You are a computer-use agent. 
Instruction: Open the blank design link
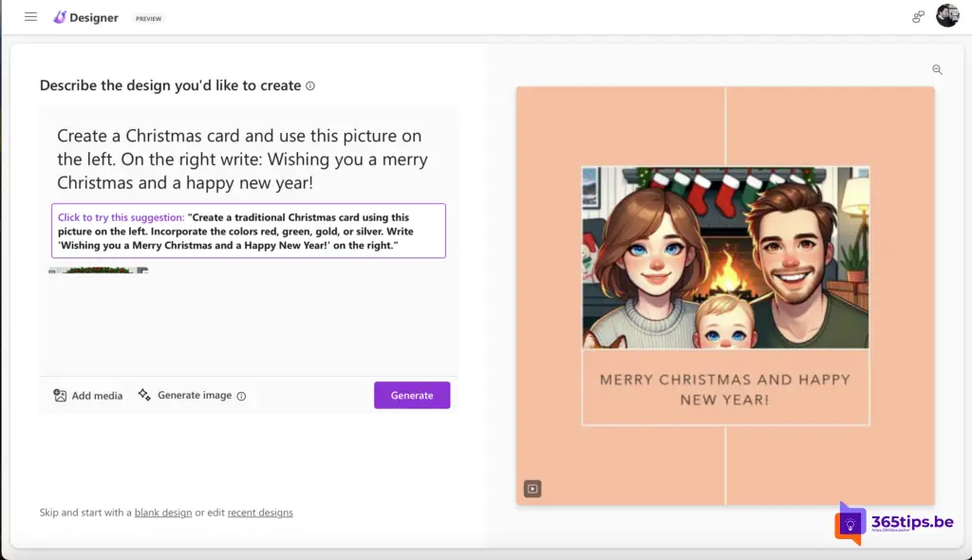(163, 513)
